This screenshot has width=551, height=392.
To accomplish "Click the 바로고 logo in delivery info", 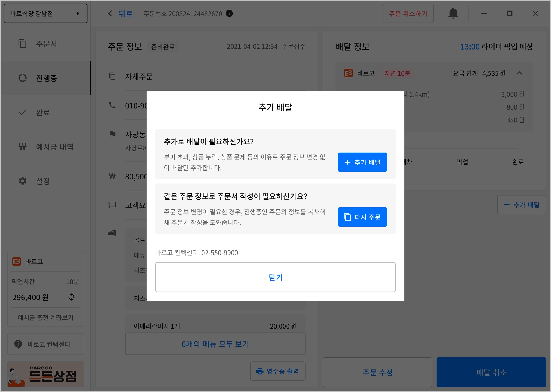I will coord(348,73).
